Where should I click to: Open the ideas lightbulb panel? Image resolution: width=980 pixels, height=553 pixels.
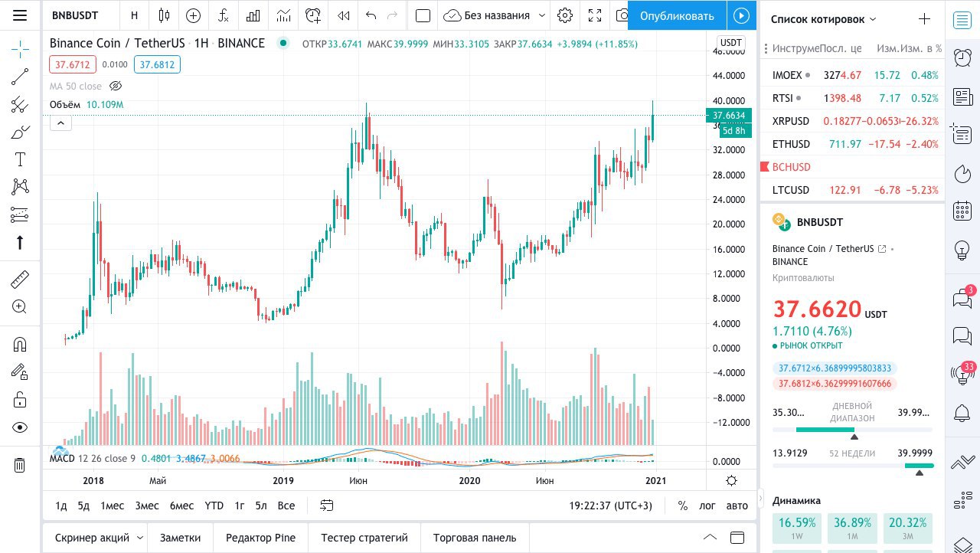pyautogui.click(x=962, y=250)
